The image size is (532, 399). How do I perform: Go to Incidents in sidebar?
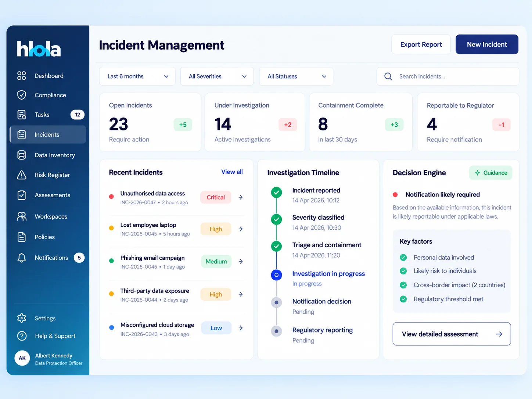48,134
